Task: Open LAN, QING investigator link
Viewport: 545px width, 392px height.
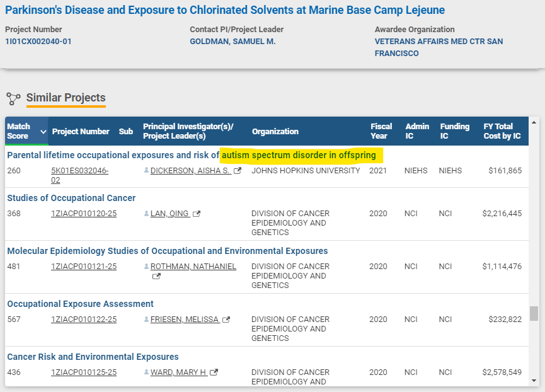Action: tap(170, 214)
